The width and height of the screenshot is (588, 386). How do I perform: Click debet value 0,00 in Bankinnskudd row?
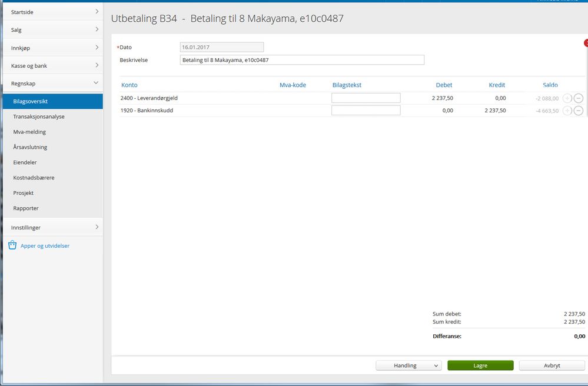(x=448, y=111)
